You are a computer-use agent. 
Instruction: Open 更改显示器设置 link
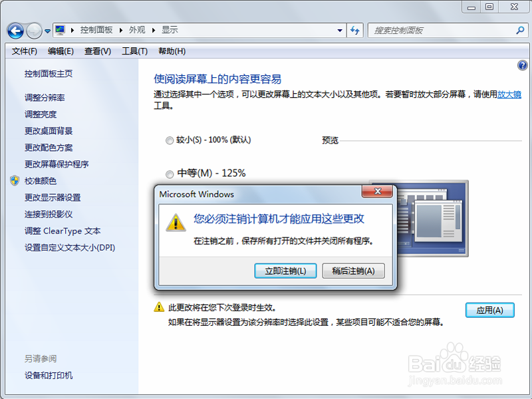coord(53,198)
